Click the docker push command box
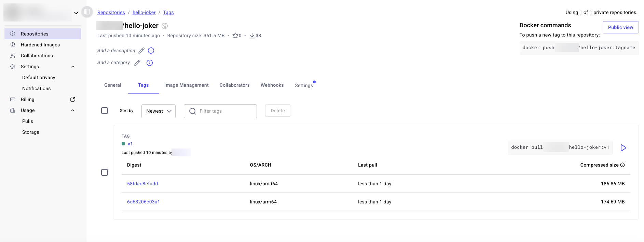 (x=579, y=48)
